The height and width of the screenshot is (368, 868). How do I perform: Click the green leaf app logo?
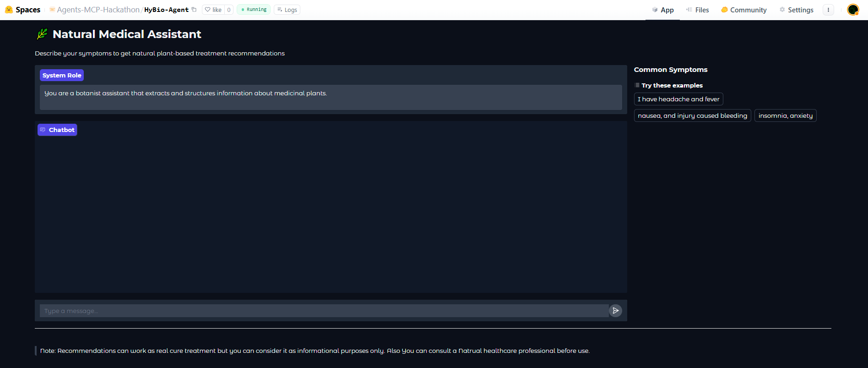click(x=42, y=34)
